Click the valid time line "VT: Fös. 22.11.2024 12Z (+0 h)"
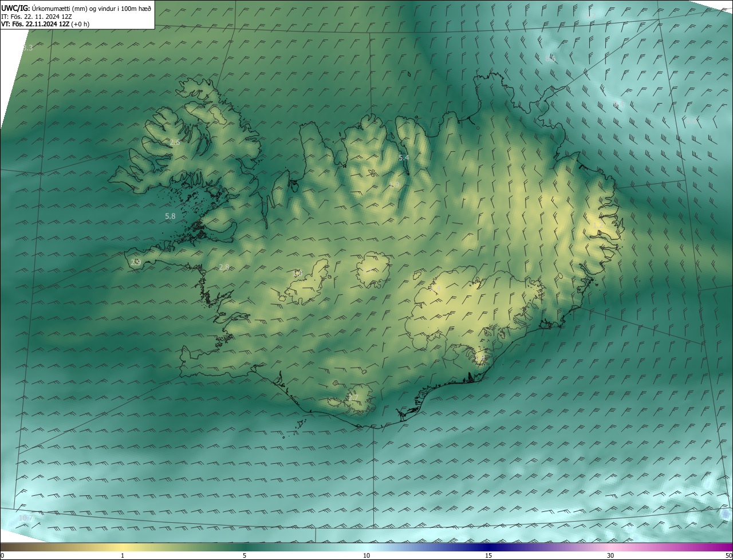This screenshot has height=560, width=733. [45, 24]
